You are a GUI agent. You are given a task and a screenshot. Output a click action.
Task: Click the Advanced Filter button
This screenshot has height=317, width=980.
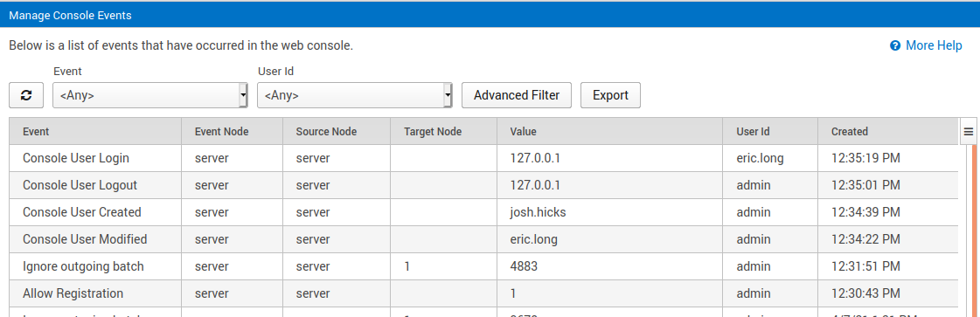[x=517, y=95]
